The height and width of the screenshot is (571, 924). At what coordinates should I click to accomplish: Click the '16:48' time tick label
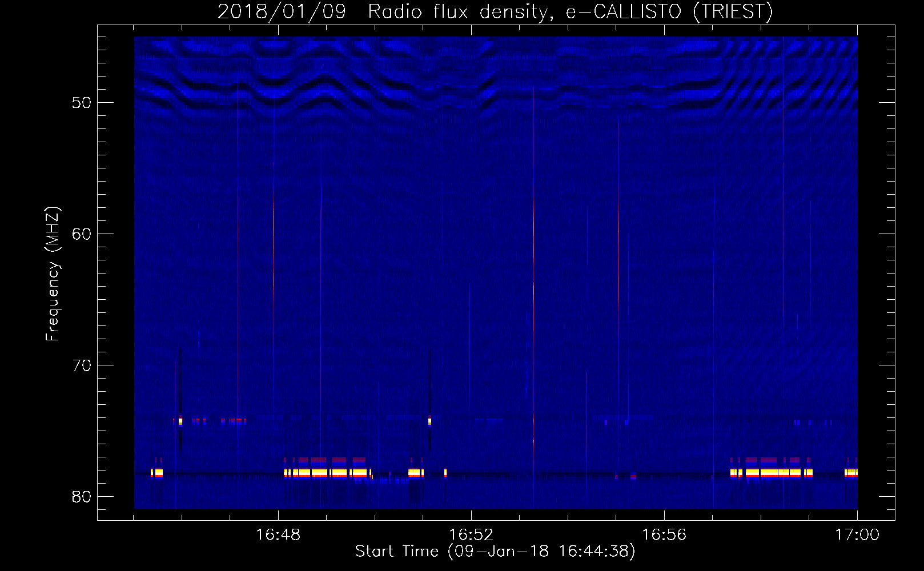[278, 535]
